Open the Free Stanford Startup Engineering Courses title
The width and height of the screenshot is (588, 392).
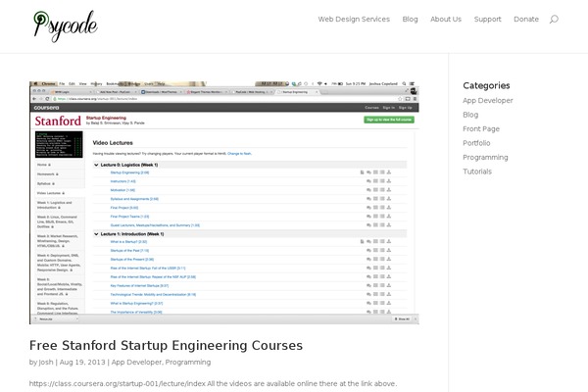click(x=166, y=346)
